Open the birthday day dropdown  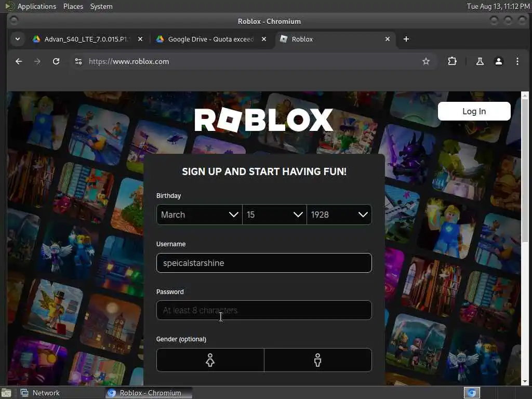tap(274, 215)
